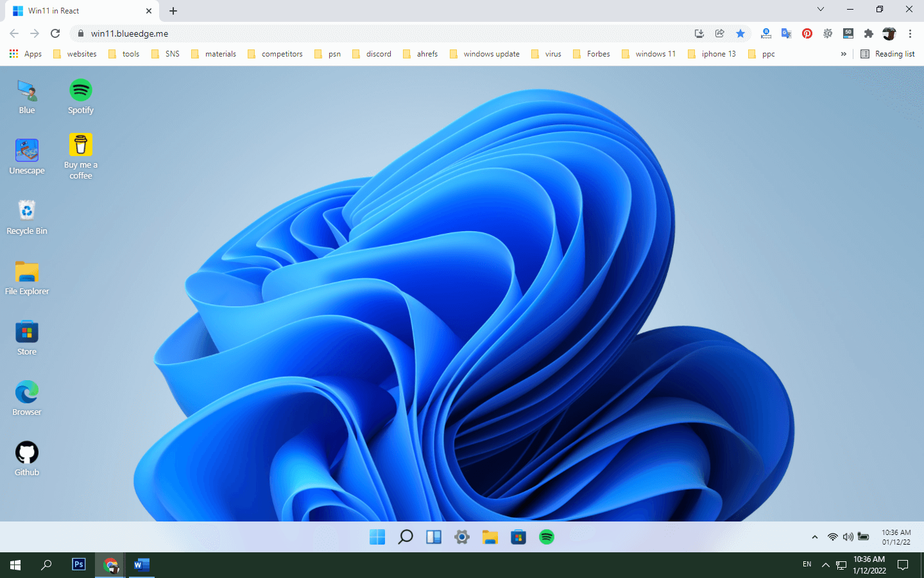Open the Github desktop icon
Viewport: 924px width, 578px height.
point(27,459)
